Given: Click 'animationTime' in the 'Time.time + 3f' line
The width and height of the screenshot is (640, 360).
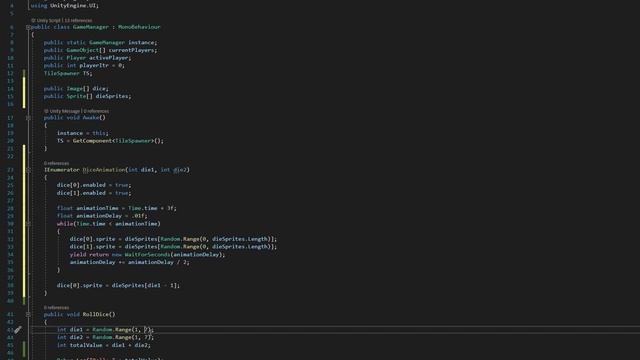Looking at the screenshot, I should click(97, 208).
